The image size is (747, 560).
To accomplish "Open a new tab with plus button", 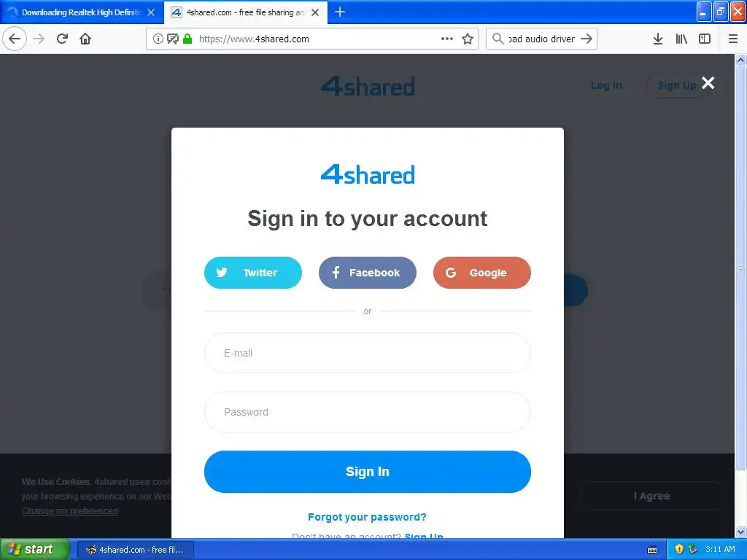I will coord(340,12).
